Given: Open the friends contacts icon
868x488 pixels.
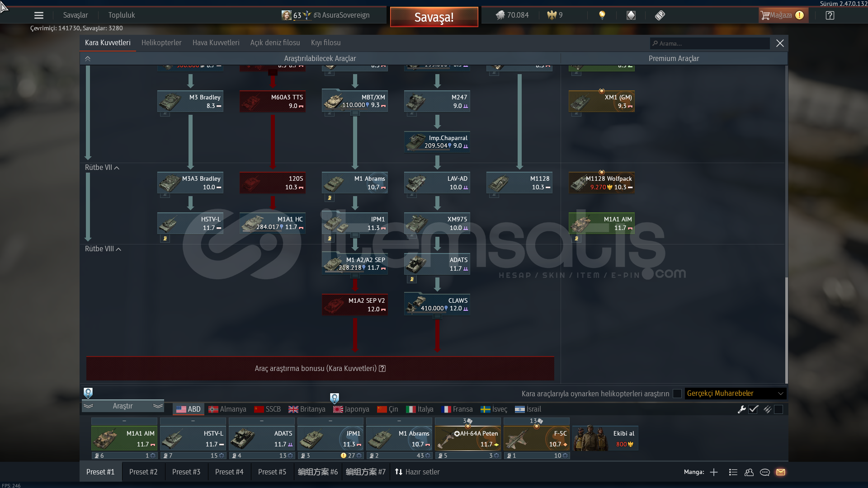Looking at the screenshot, I should click(749, 472).
